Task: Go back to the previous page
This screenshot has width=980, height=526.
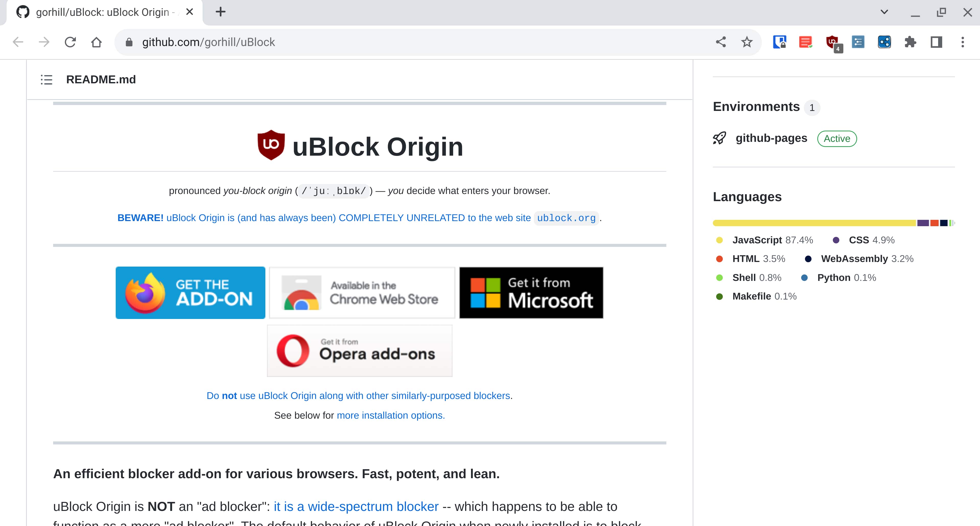Action: tap(18, 42)
